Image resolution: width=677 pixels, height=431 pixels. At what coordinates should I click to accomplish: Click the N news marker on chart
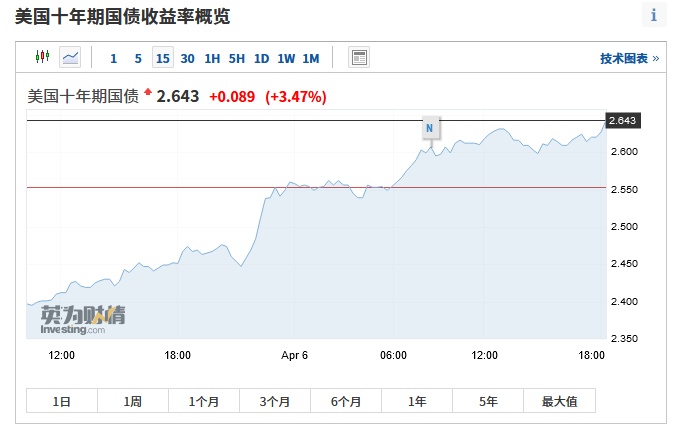click(429, 128)
